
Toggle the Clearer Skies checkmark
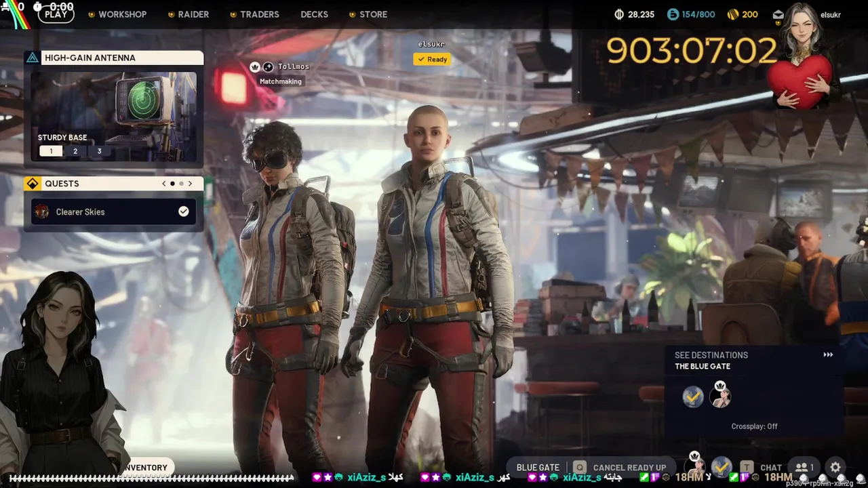(184, 211)
